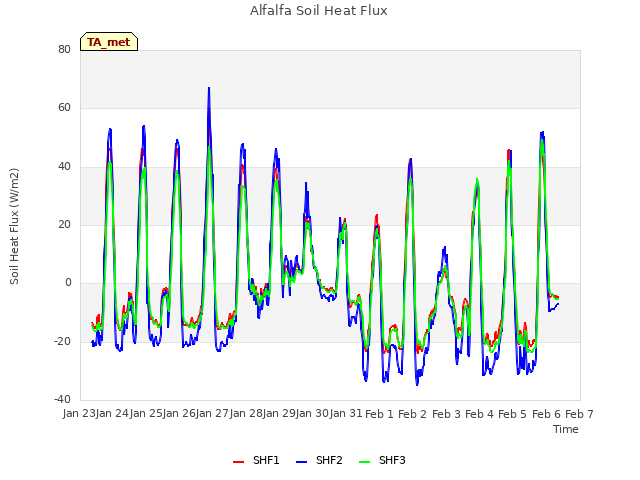Click the Feb 6 x-axis tick label
This screenshot has width=640, height=480.
coord(546,414)
